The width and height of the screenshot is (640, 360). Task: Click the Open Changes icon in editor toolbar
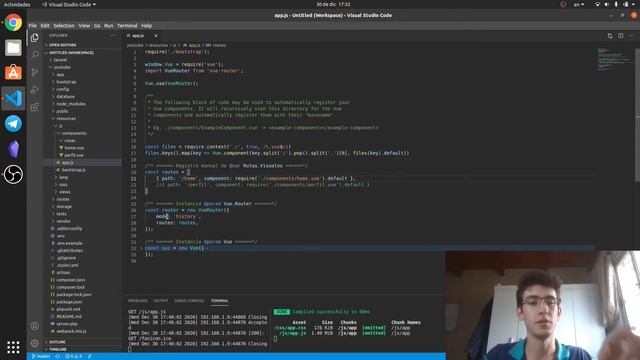pyautogui.click(x=610, y=36)
